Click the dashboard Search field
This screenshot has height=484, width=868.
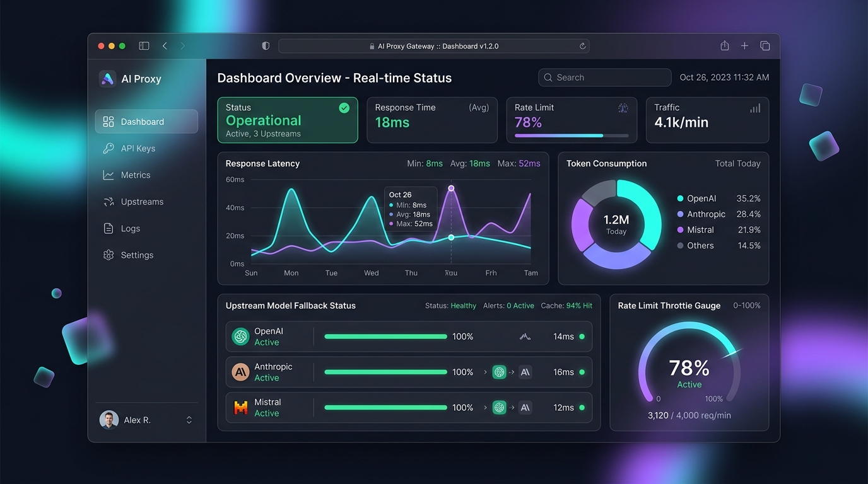click(x=604, y=78)
